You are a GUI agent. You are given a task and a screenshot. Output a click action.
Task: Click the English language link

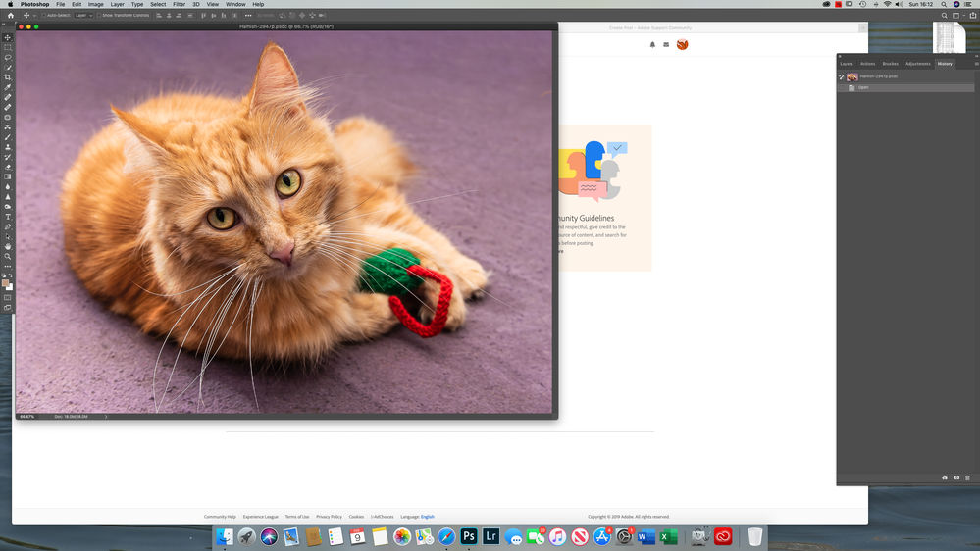pos(428,517)
